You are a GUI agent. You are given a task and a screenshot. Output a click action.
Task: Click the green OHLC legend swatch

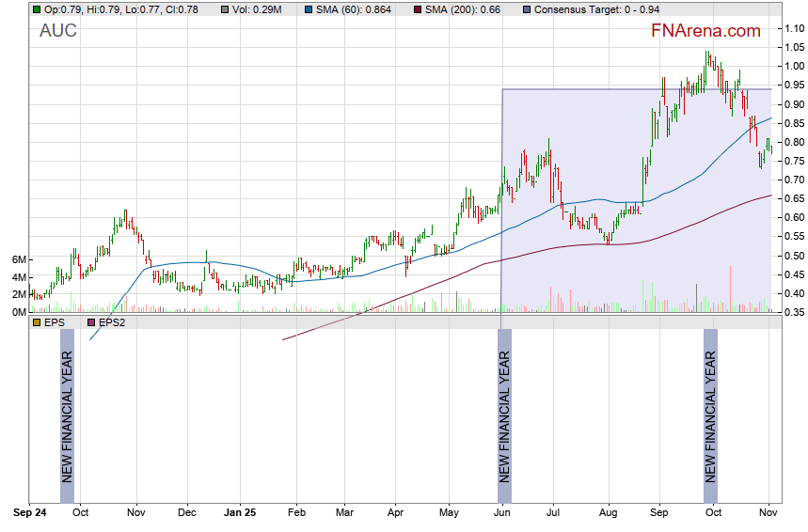pos(36,9)
